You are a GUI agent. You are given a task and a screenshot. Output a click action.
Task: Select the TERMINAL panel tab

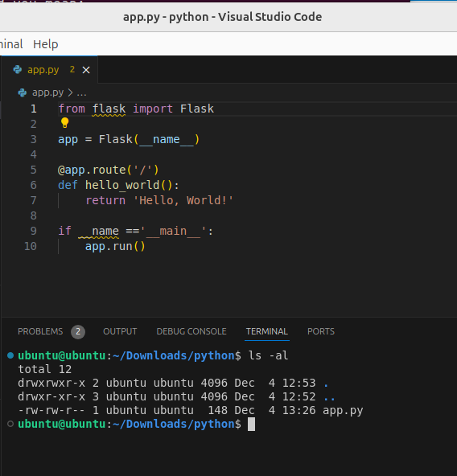point(267,331)
